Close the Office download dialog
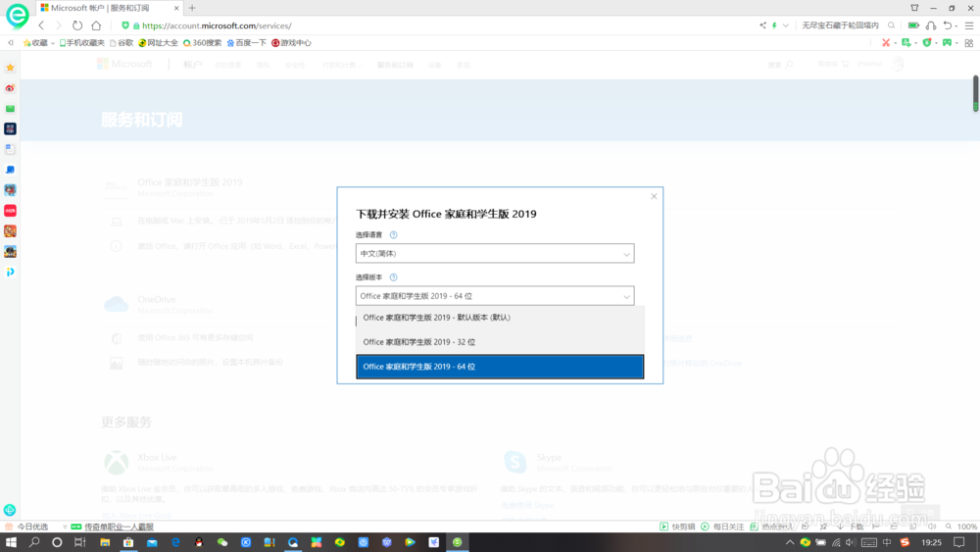 pos(654,196)
